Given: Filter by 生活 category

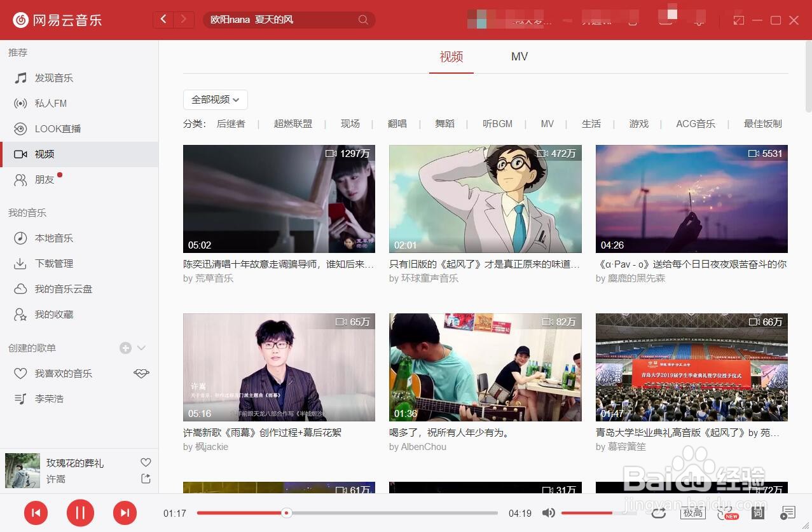Looking at the screenshot, I should point(591,124).
